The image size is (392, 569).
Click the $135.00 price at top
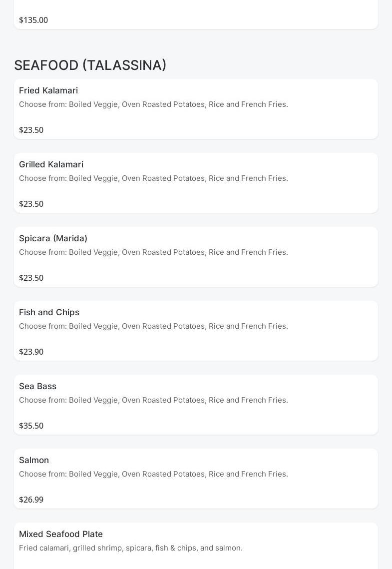33,20
